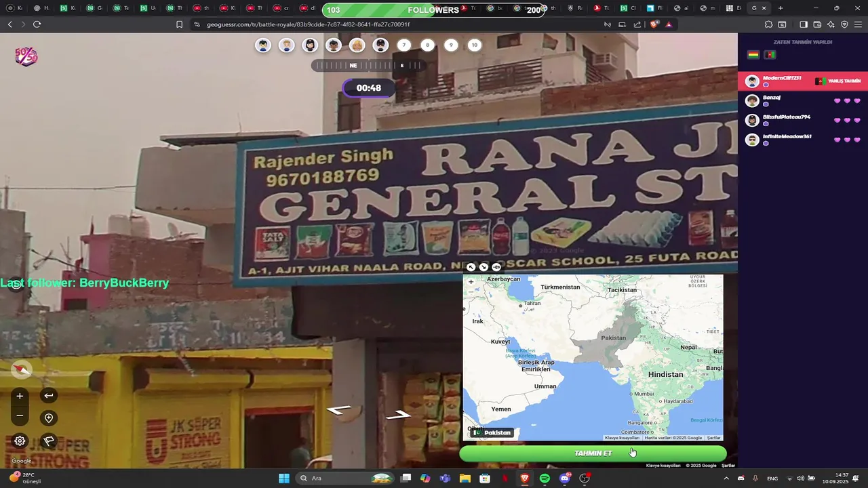The width and height of the screenshot is (868, 488).
Task: Zoom in on the guess map
Action: tap(471, 282)
